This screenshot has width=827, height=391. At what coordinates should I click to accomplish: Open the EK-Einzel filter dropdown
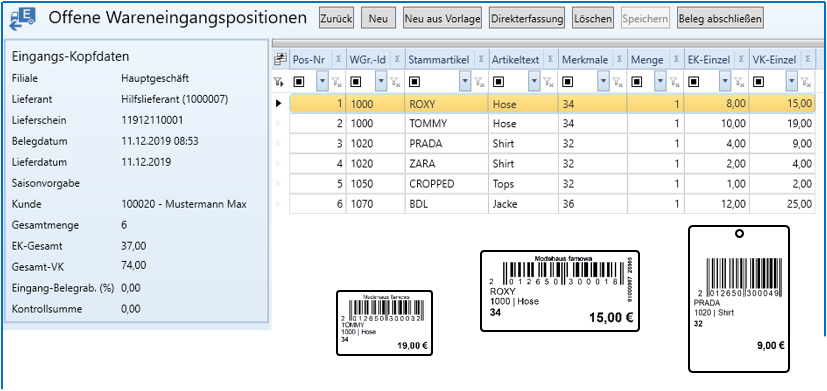point(726,82)
